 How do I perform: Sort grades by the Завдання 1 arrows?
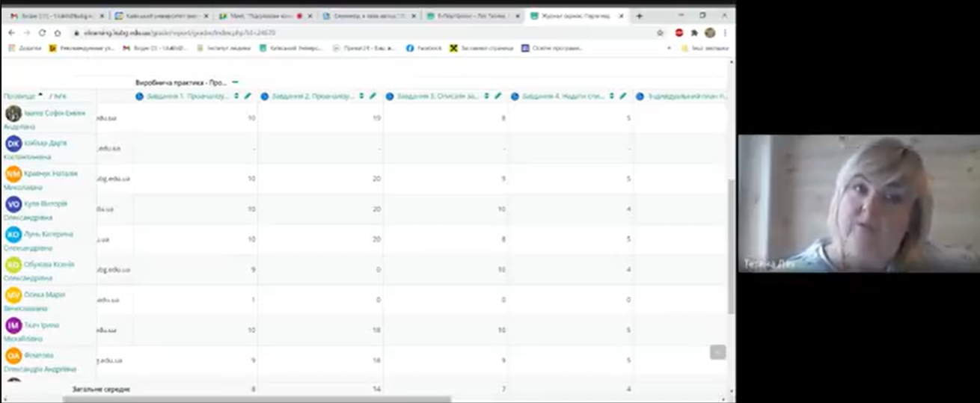[x=237, y=96]
